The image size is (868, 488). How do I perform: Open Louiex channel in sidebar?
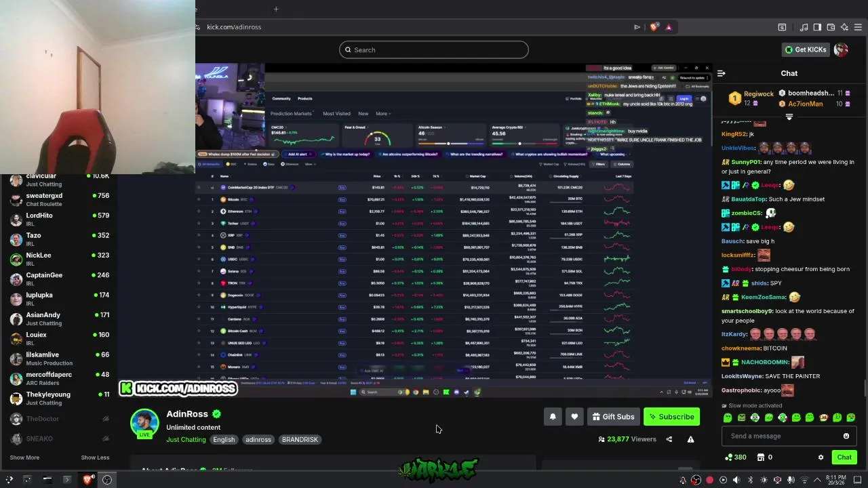click(60, 339)
